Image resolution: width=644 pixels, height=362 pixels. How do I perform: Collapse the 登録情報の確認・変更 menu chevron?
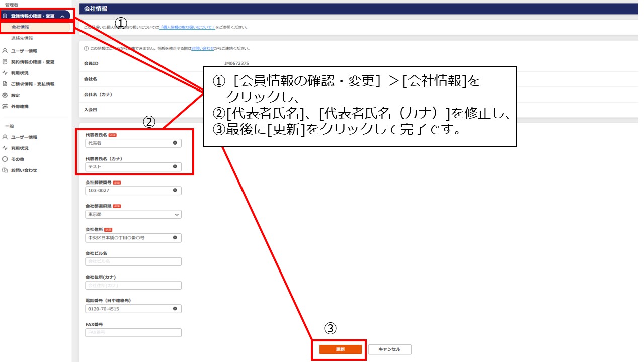[x=62, y=16]
